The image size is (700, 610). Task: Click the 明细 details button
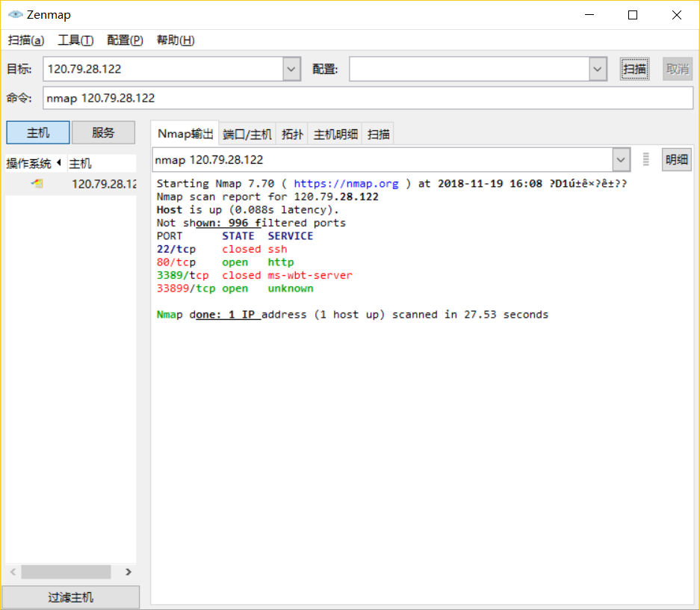676,159
